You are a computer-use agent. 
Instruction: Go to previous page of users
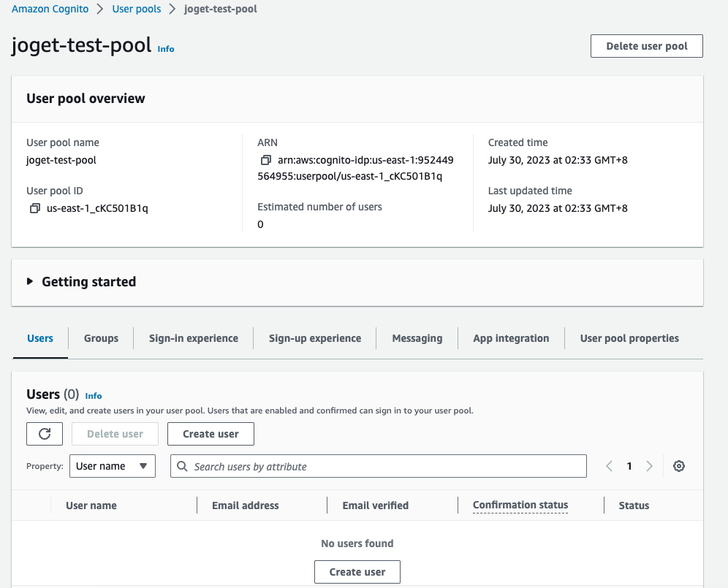click(609, 466)
